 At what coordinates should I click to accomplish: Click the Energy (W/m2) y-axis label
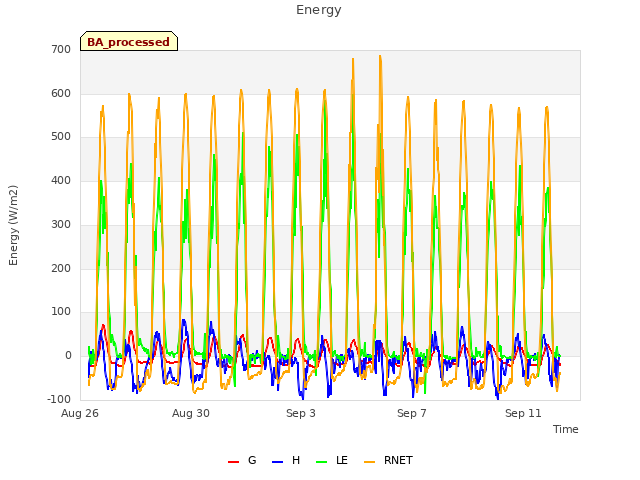(13, 225)
